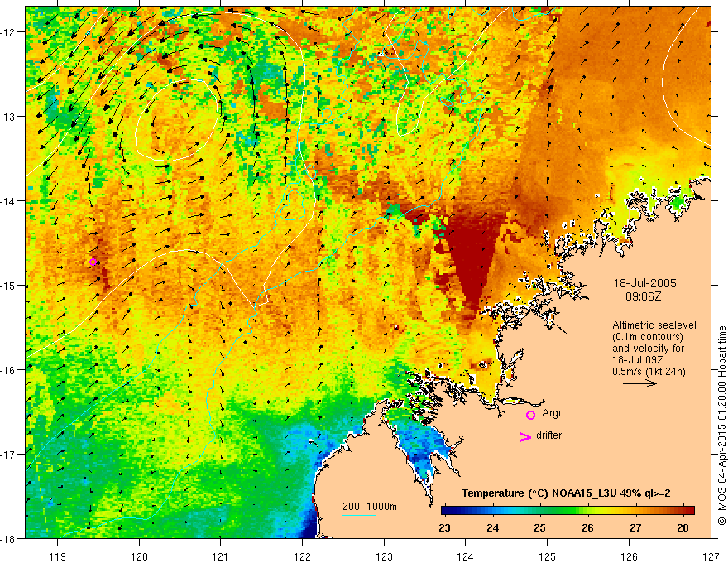Click the 'Altimetric sealevel' legend text
This screenshot has height=563, width=728.
pyautogui.click(x=654, y=325)
